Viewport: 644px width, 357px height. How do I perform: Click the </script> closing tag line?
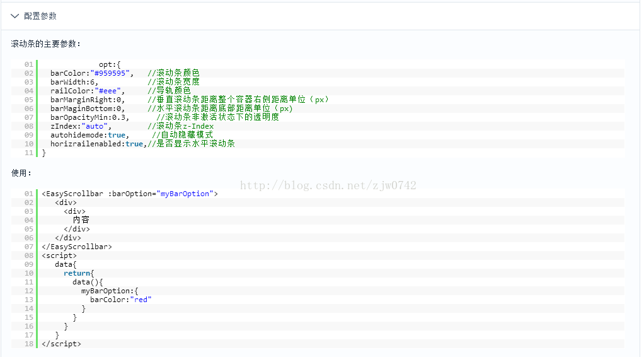point(61,344)
